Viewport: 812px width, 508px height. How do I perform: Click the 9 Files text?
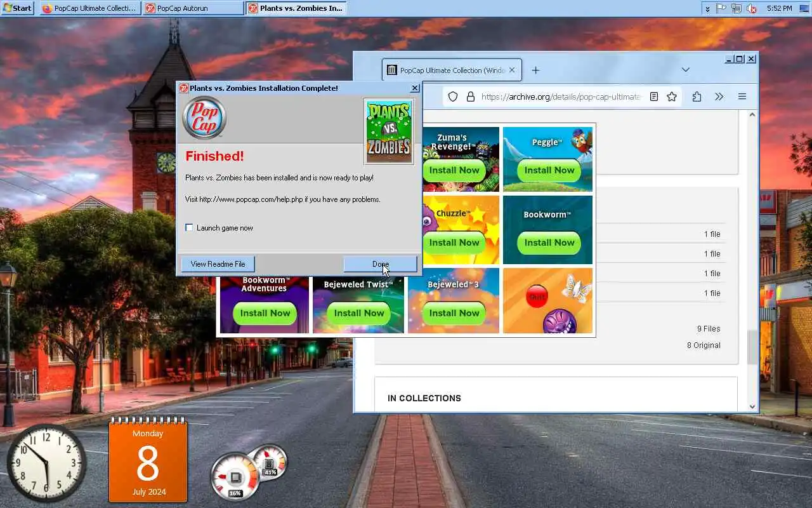(x=709, y=329)
